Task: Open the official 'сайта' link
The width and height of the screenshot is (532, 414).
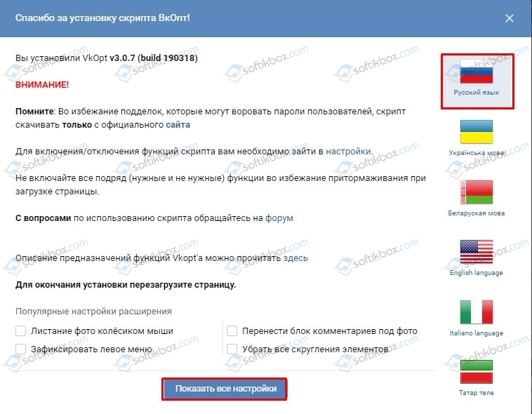Action: coord(178,125)
